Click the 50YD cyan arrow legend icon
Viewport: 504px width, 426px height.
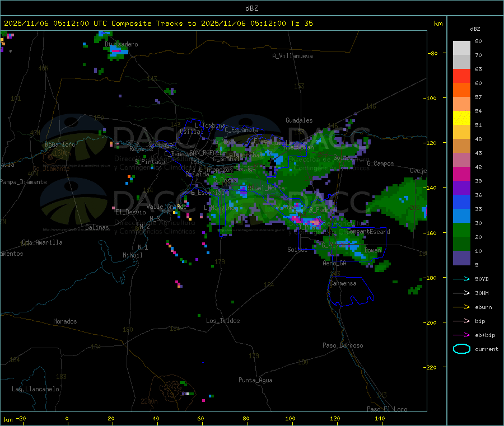[461, 279]
